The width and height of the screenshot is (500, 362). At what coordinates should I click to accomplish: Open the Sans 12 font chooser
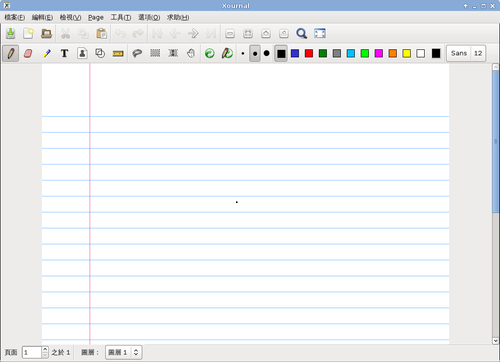click(x=466, y=53)
